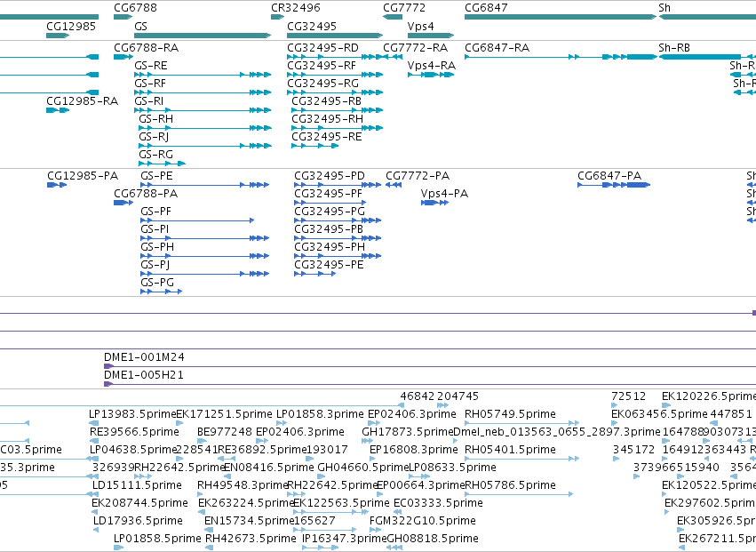This screenshot has width=756, height=552.
Task: Open the CG6847-RA transcript label
Action: tap(497, 48)
